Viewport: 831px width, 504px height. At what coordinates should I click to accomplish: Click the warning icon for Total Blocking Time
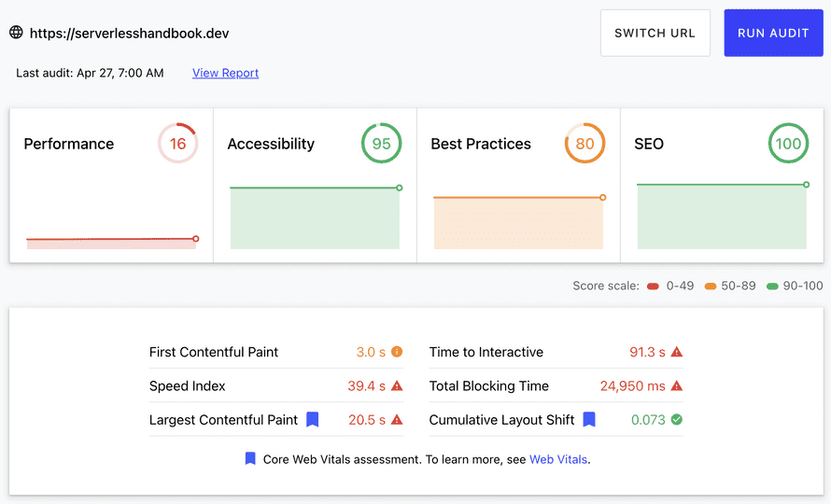tap(677, 385)
